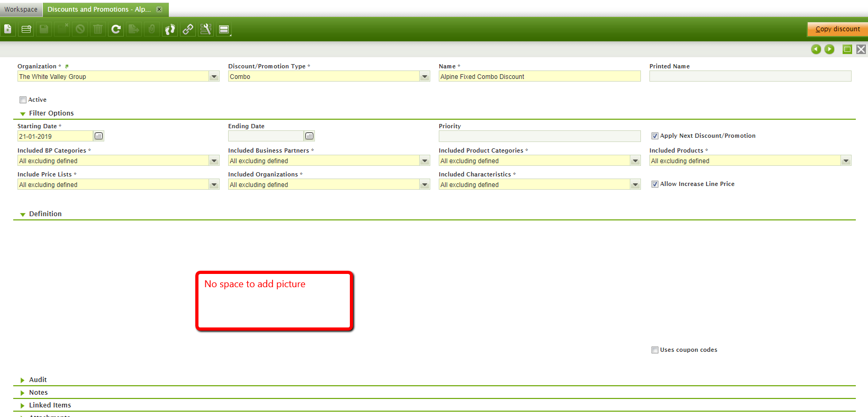This screenshot has width=868, height=417.
Task: Toggle the Uses coupon codes checkbox
Action: tap(655, 350)
